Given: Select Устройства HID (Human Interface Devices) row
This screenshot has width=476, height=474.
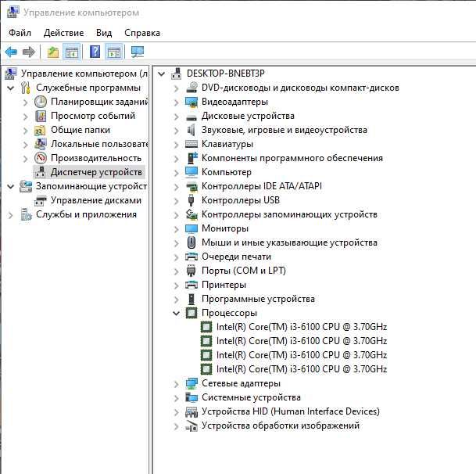Looking at the screenshot, I should click(291, 411).
